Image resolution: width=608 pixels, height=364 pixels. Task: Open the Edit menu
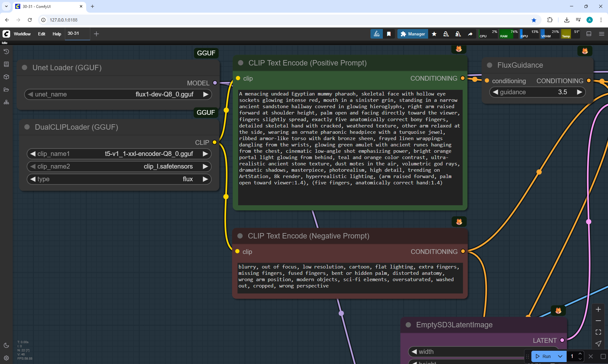[x=41, y=34]
